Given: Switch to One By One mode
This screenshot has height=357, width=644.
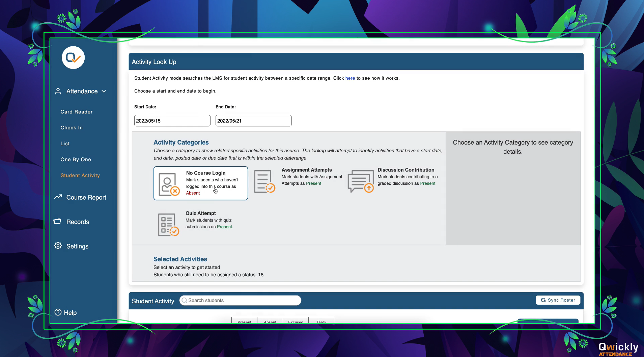Looking at the screenshot, I should click(x=76, y=159).
